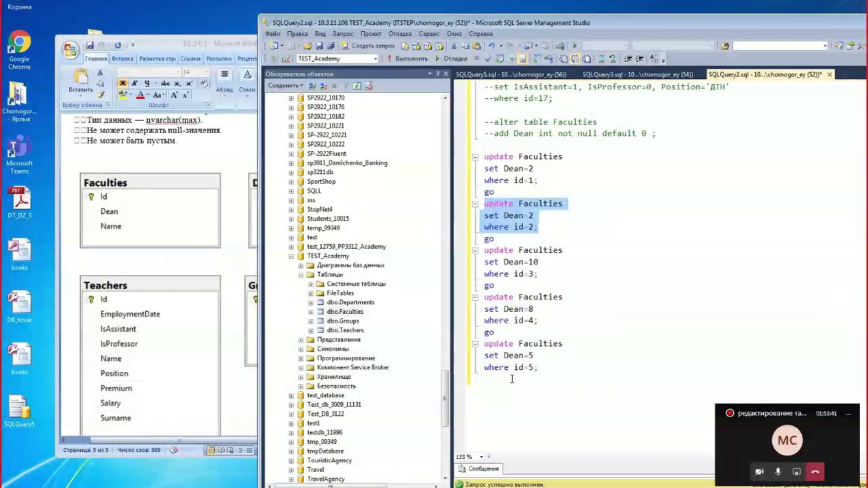868x488 pixels.
Task: Expand Безопасность folder node
Action: click(x=300, y=386)
